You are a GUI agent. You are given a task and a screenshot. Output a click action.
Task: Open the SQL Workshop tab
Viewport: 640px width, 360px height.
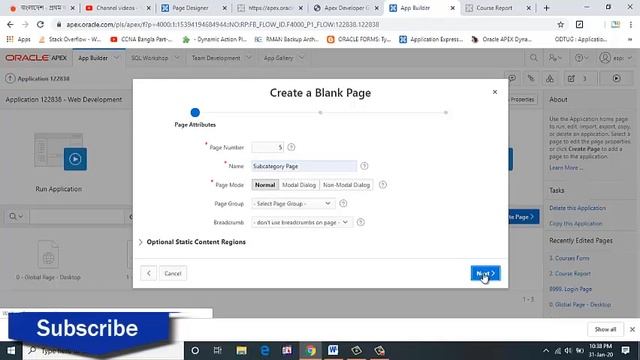click(149, 58)
